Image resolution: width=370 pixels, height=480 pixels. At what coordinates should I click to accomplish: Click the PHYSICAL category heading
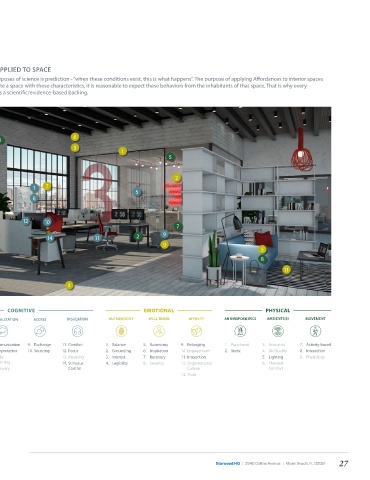pos(278,310)
